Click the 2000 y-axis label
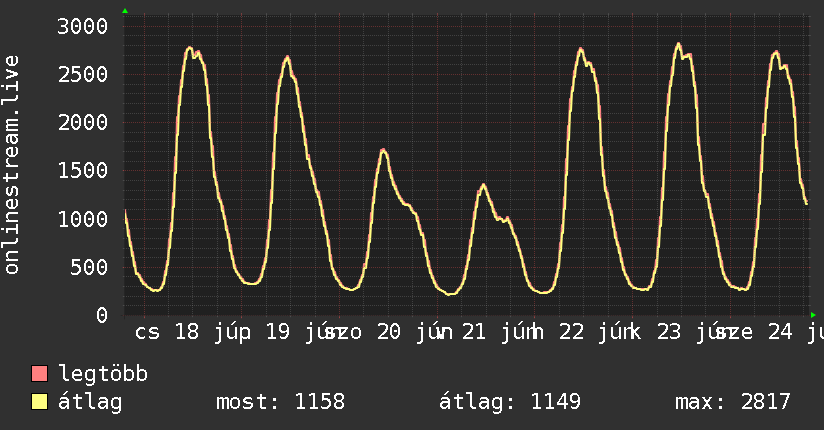The height and width of the screenshot is (430, 824). 82,122
